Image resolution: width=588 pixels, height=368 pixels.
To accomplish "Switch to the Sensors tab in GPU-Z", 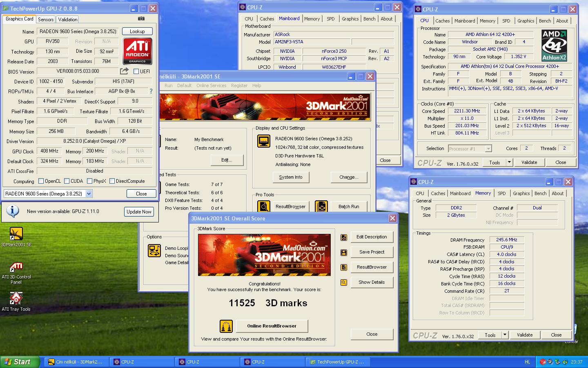I will (x=46, y=19).
